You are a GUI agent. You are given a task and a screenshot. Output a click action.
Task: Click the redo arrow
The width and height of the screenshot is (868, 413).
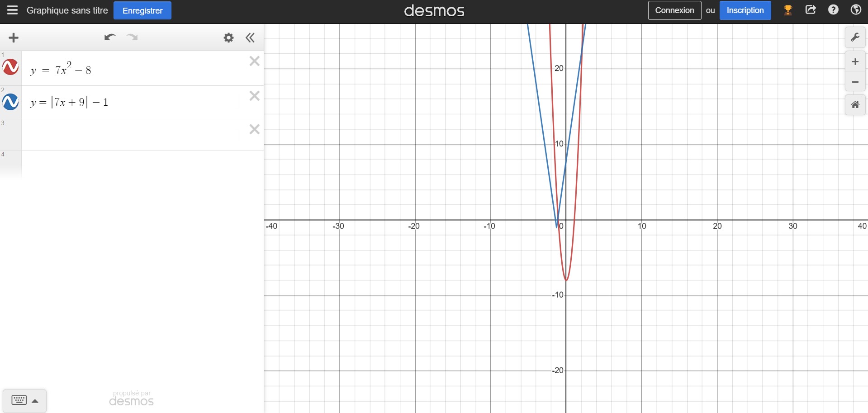132,38
